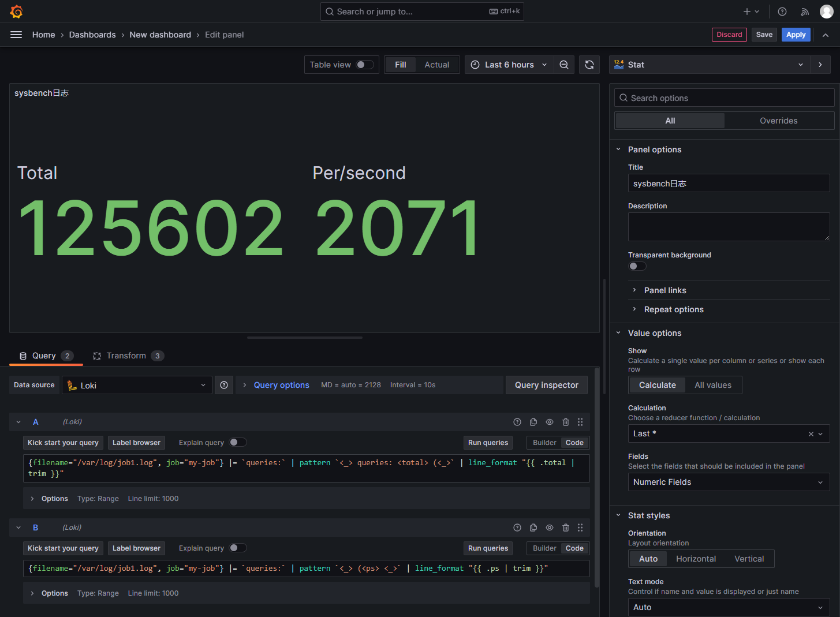This screenshot has height=617, width=840.
Task: Expand Panel links section
Action: point(665,290)
